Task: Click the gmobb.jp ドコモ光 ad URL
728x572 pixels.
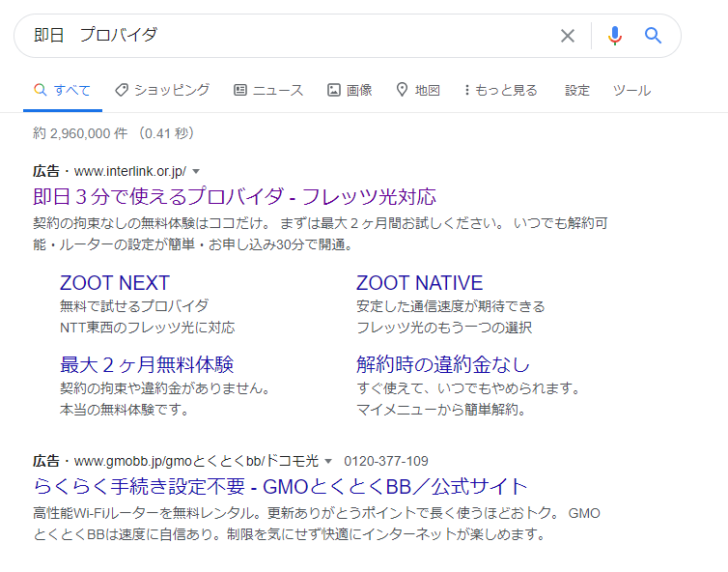Action: pos(196,462)
